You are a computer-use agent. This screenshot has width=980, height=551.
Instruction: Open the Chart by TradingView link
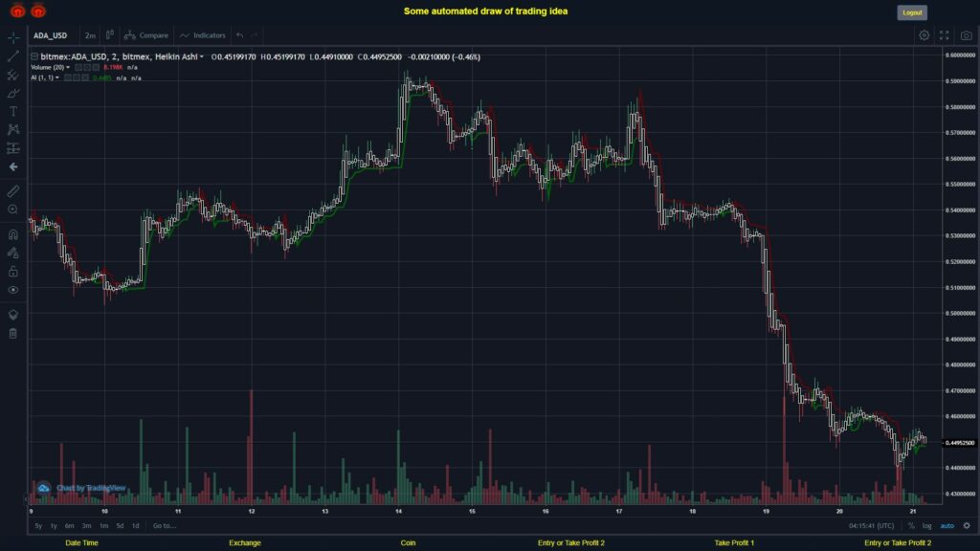coord(91,488)
